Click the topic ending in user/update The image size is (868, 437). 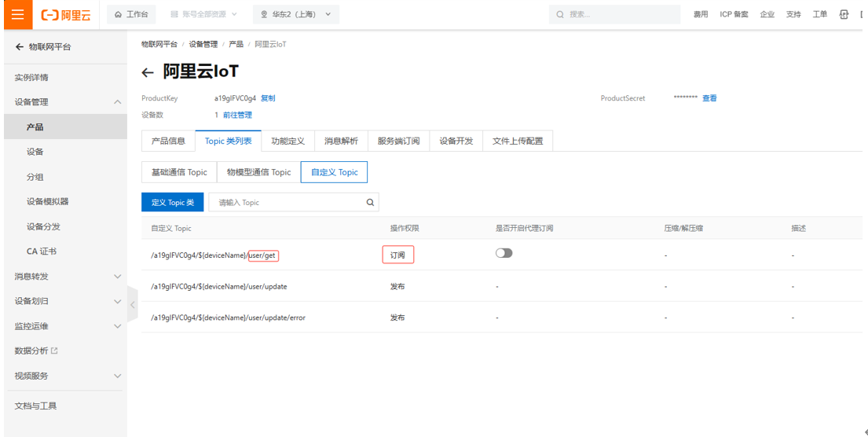click(219, 287)
